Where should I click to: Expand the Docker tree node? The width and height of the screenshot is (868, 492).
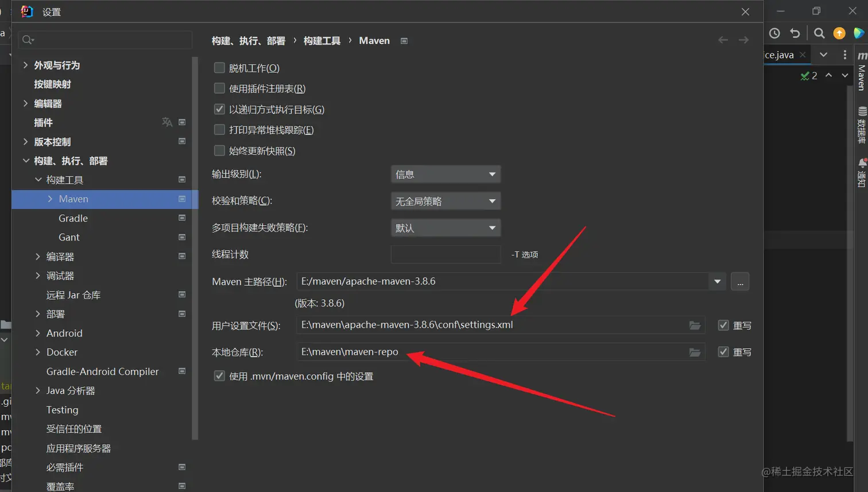[38, 352]
